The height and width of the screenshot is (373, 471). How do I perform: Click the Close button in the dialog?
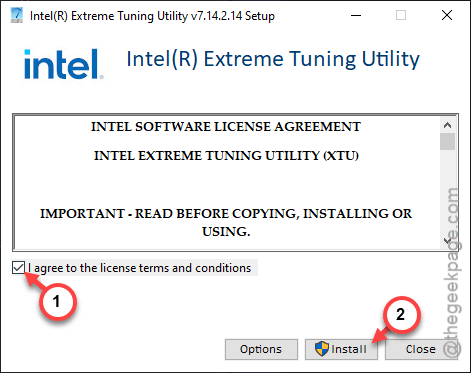[x=421, y=349]
